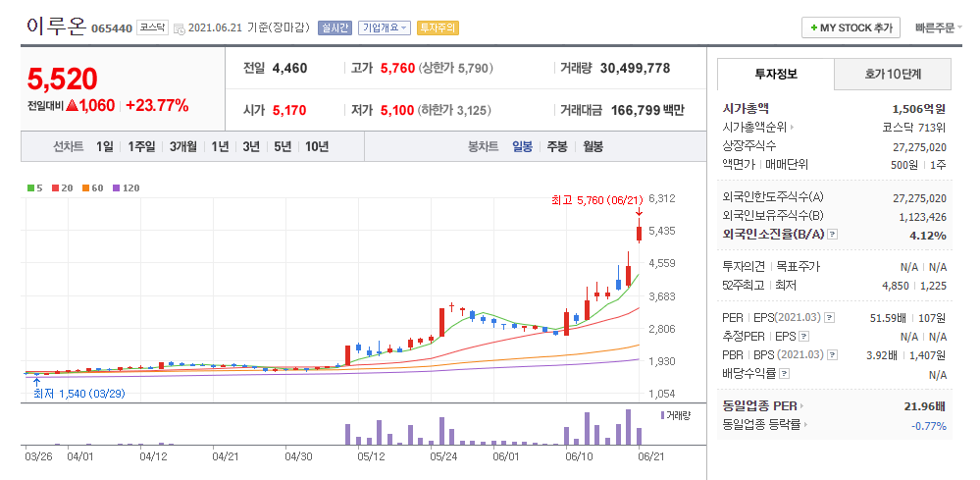
Task: Click the 고가 value 5,760
Action: point(397,68)
